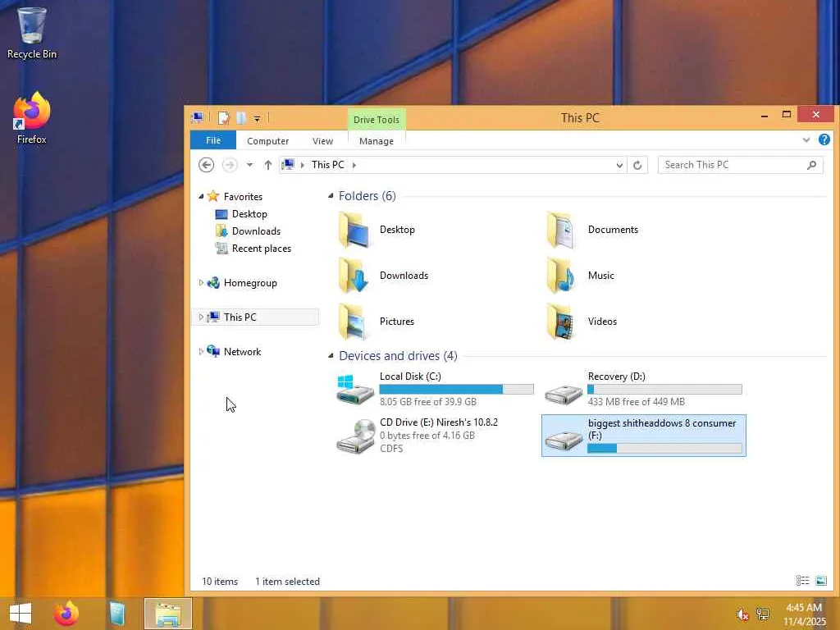Screen dimensions: 840x630
Task: Select the (F:) drive icon
Action: pos(563,441)
